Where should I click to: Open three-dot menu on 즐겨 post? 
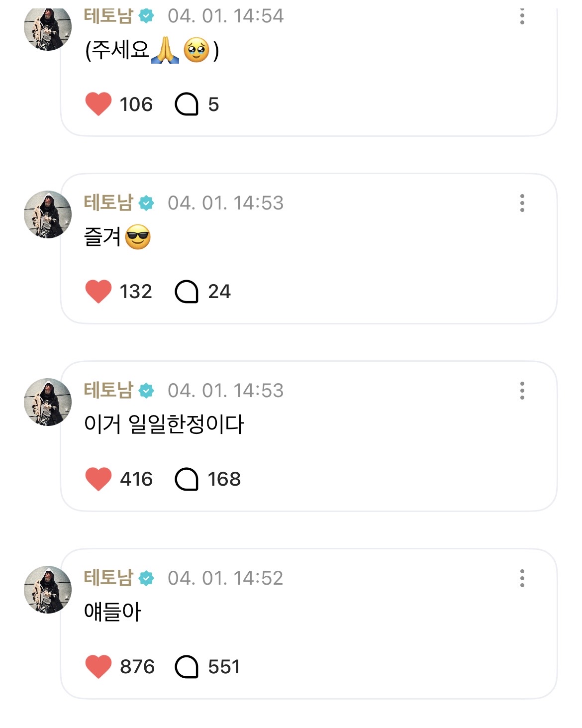coord(522,203)
